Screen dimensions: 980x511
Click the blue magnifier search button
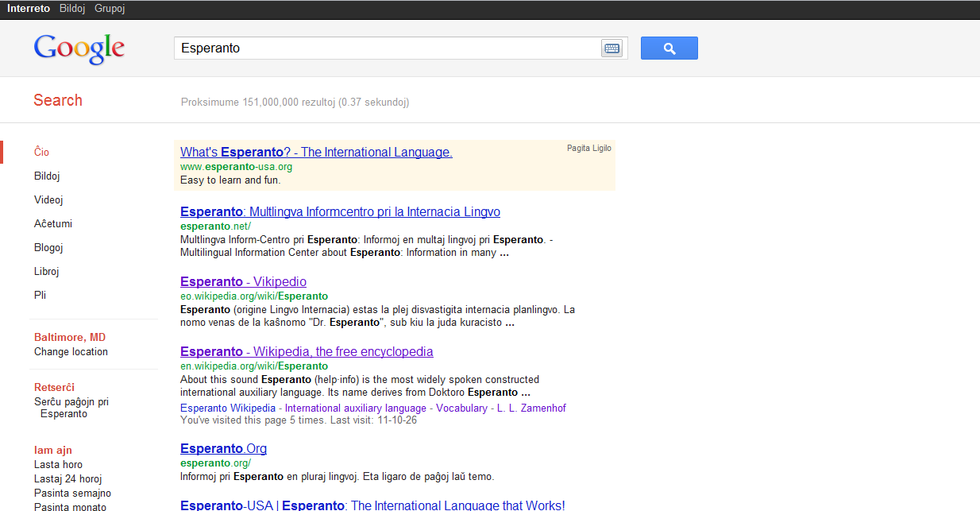pyautogui.click(x=669, y=48)
